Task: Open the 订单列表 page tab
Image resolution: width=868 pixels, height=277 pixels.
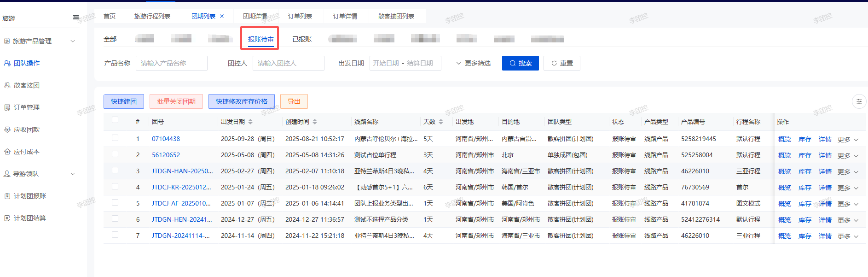Action: click(300, 16)
